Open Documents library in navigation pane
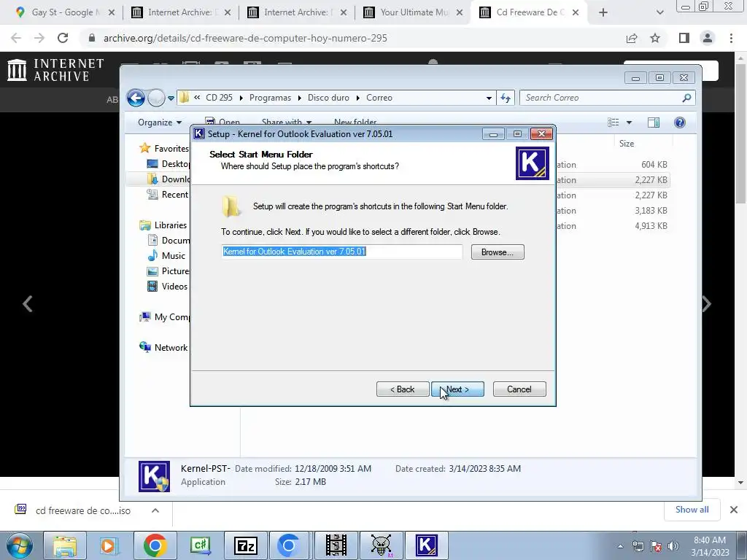 pos(169,241)
